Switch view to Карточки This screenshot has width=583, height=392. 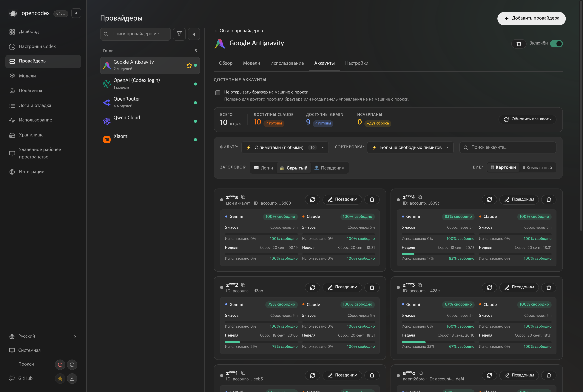coord(503,167)
